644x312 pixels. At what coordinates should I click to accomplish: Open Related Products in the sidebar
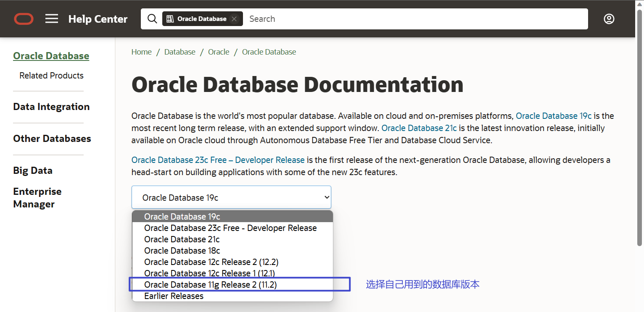coord(51,76)
